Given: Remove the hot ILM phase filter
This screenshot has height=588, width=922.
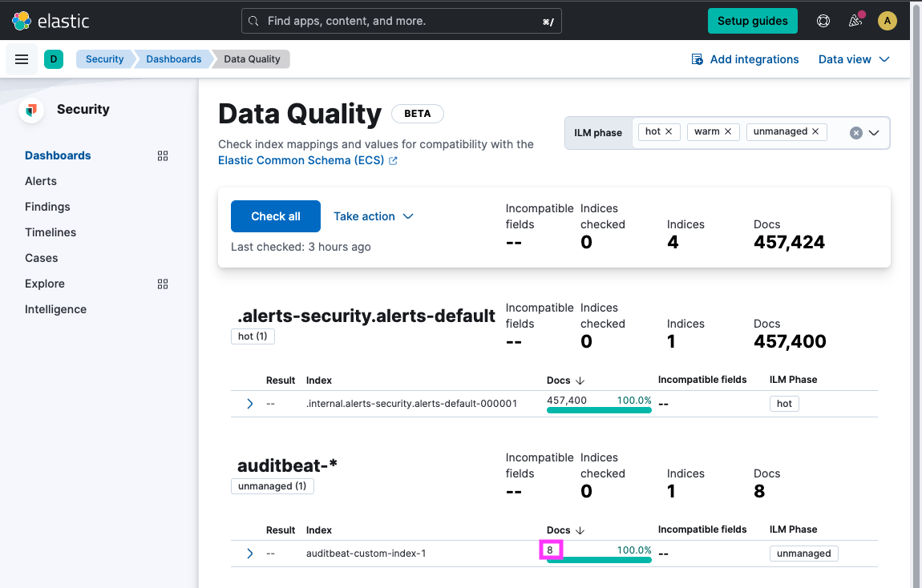Looking at the screenshot, I should 669,131.
